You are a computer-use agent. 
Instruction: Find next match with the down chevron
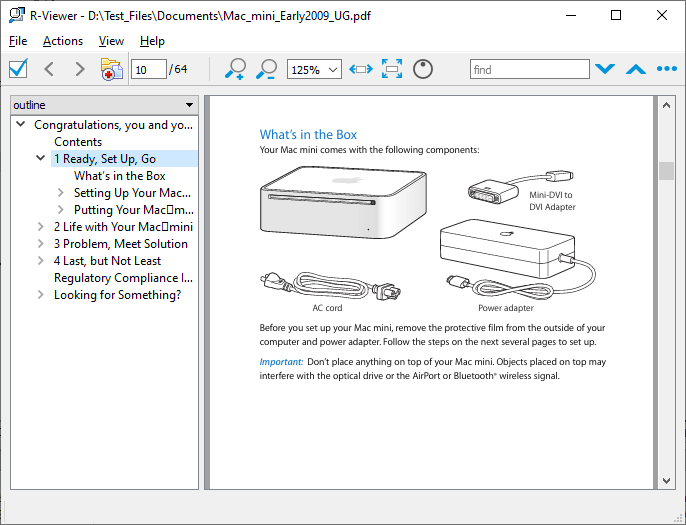coord(604,69)
